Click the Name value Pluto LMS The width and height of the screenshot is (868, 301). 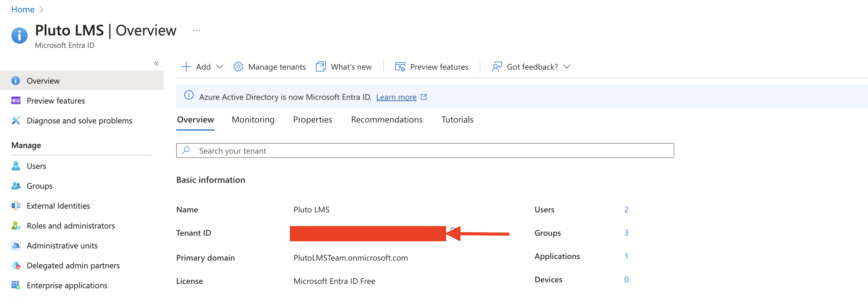[x=311, y=209]
